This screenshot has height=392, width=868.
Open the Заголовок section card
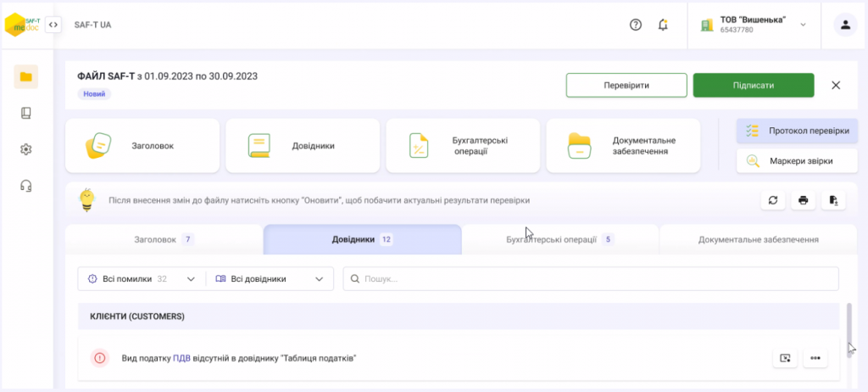[142, 146]
